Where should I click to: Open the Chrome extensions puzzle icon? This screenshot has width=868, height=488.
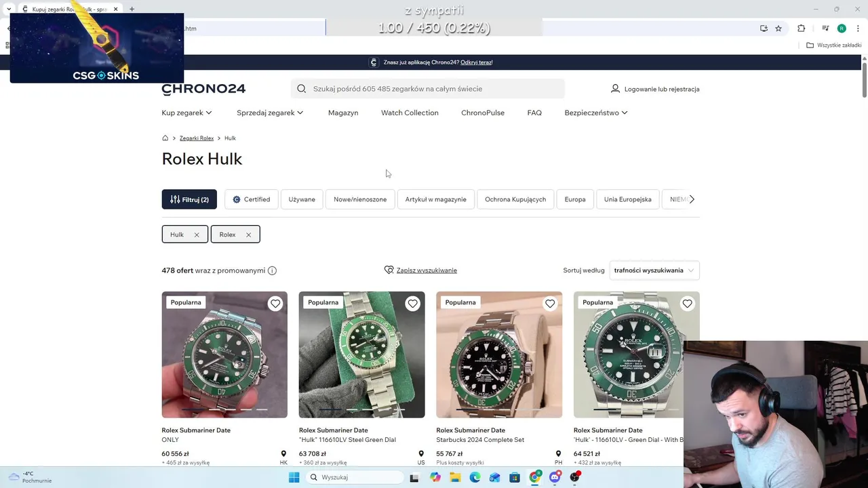pyautogui.click(x=801, y=28)
